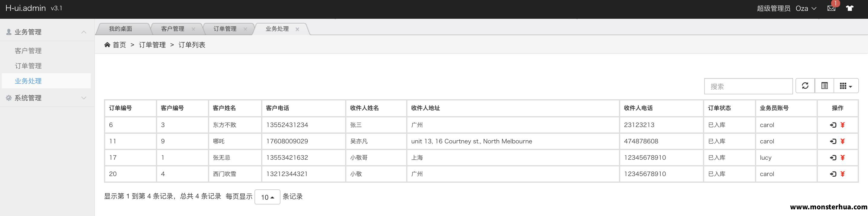Click the yen payment icon for order 11

coord(842,141)
